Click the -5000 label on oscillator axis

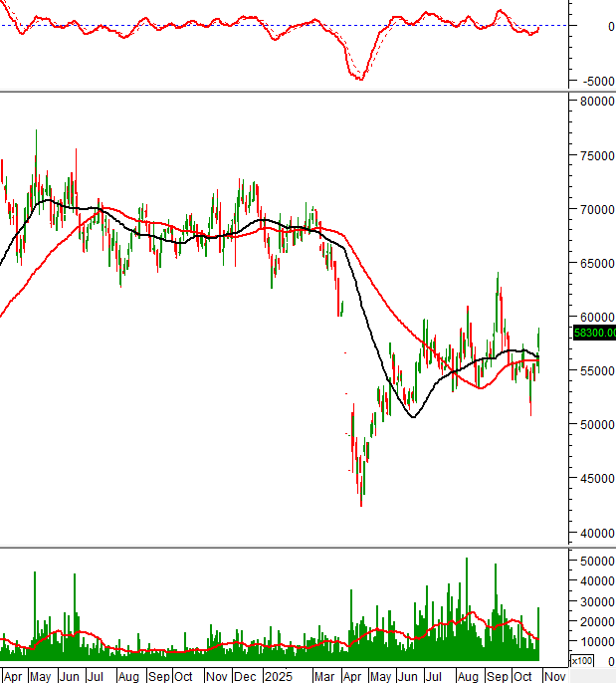click(x=593, y=82)
